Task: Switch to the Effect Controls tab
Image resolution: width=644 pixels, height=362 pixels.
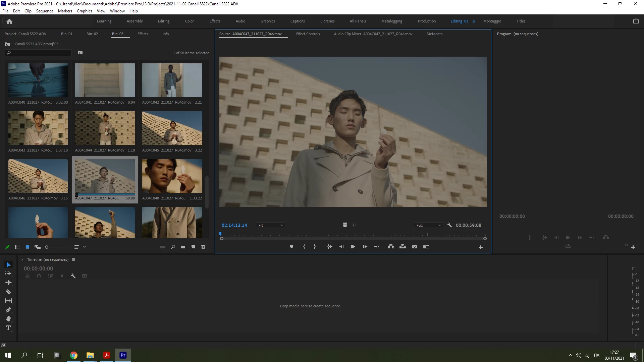Action: pyautogui.click(x=308, y=34)
